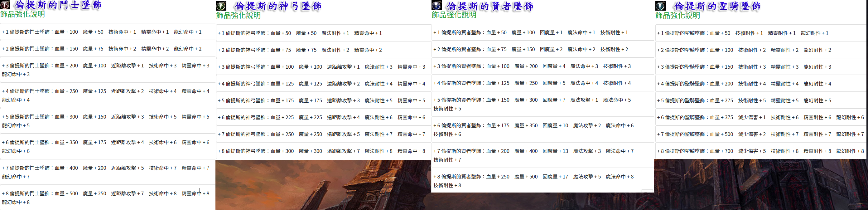Select the +5 倫提斯的神弓墜飾 row

324,101
